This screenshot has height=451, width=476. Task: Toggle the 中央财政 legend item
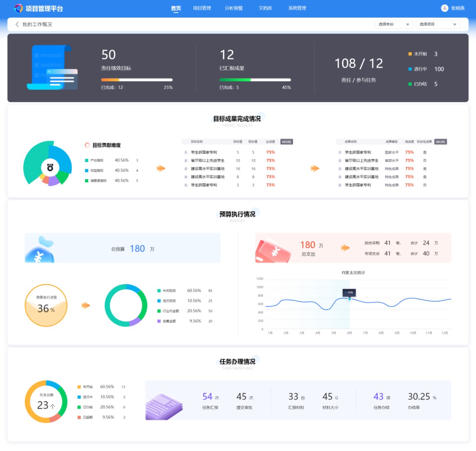point(169,291)
